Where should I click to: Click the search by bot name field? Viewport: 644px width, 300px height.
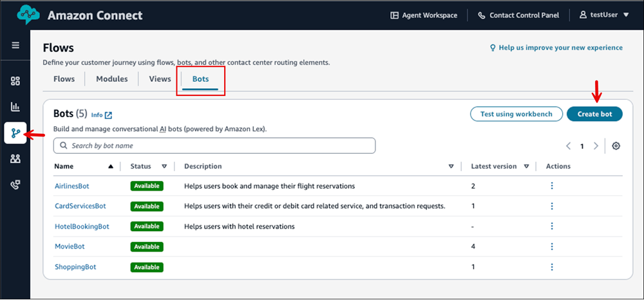pyautogui.click(x=214, y=145)
